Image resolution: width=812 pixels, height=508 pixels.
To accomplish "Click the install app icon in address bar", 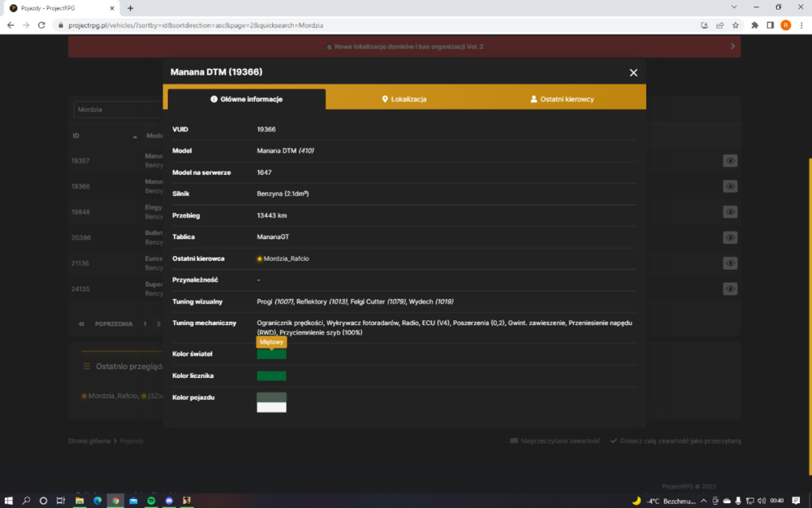I will click(704, 25).
